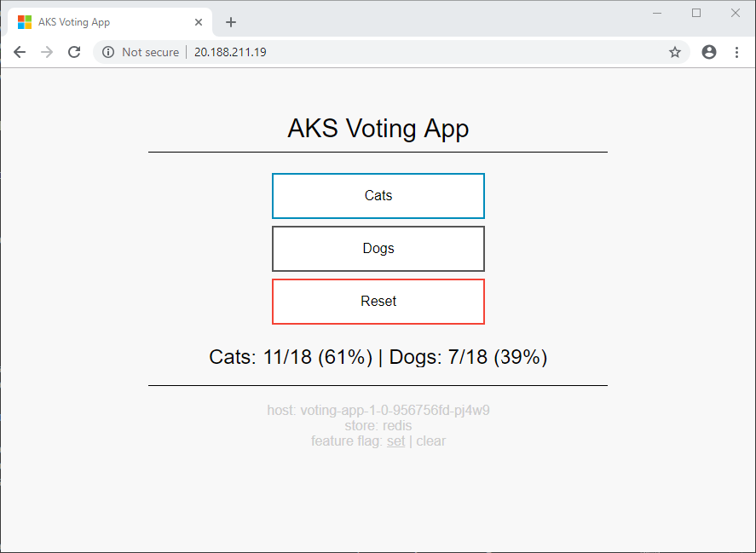Close the AKS Voting App tab
The height and width of the screenshot is (553, 756).
pyautogui.click(x=199, y=22)
